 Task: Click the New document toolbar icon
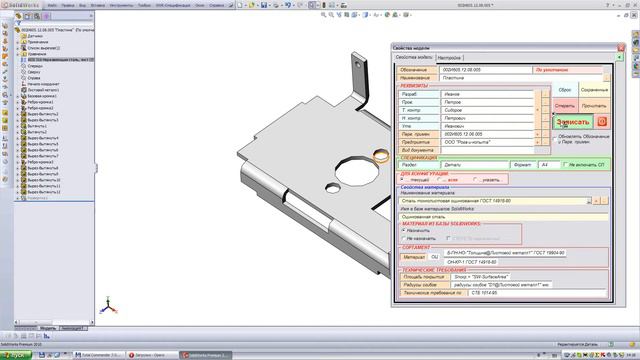pos(240,5)
